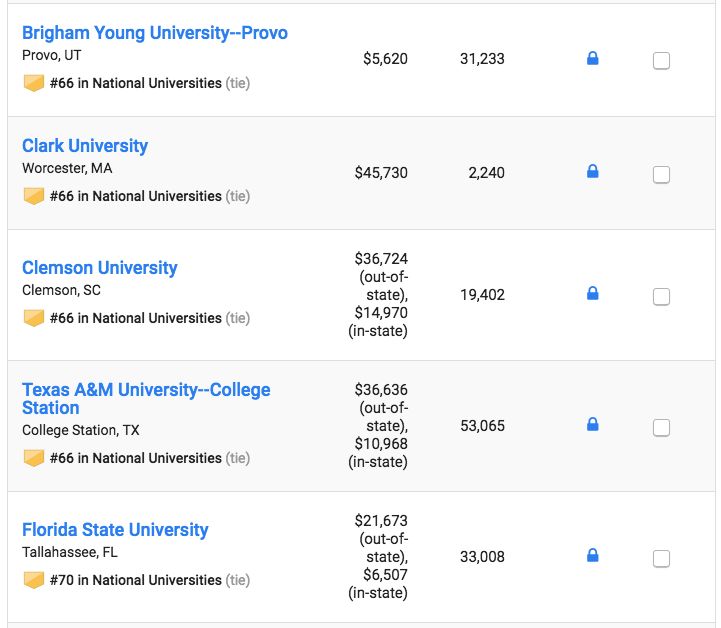Click the lock icon in Texas A&M row
The width and height of the screenshot is (721, 628).
tap(592, 425)
